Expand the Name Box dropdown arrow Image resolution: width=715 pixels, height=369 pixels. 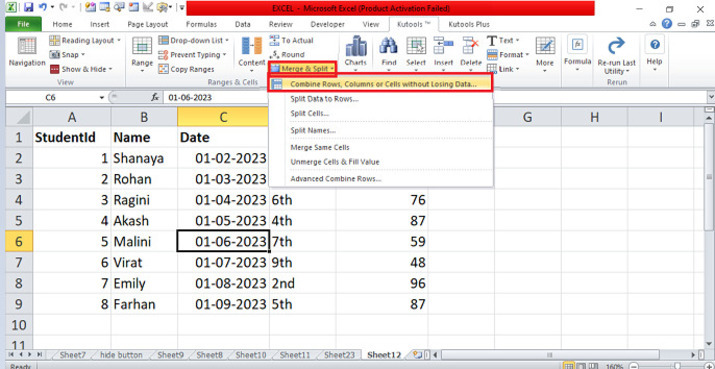[102, 98]
